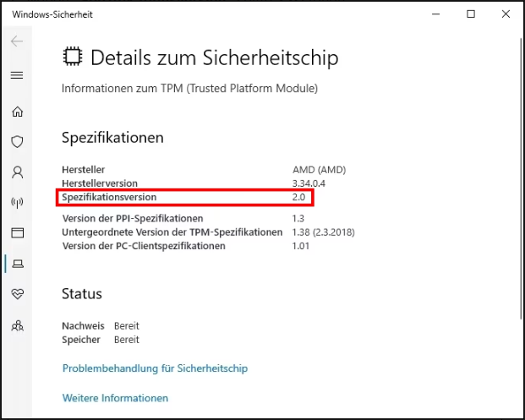
Task: Click the vertical scrollbar
Action: pyautogui.click(x=522, y=178)
